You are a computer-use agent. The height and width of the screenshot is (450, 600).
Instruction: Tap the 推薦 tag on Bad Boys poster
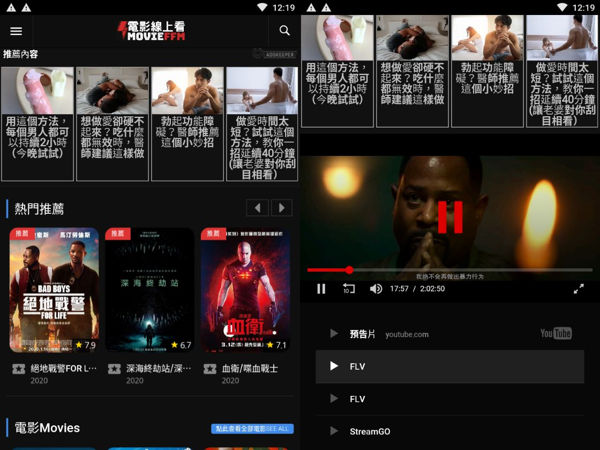click(x=22, y=233)
